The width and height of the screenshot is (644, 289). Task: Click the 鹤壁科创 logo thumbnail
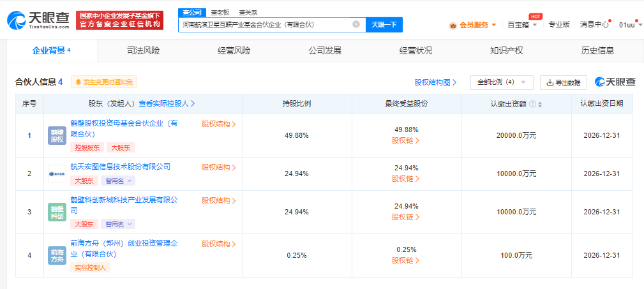point(57,212)
